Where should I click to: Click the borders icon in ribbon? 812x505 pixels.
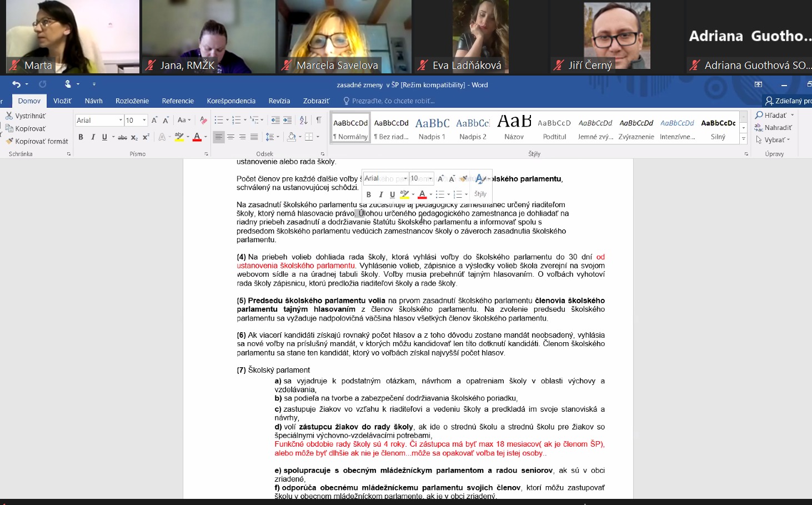pyautogui.click(x=309, y=137)
